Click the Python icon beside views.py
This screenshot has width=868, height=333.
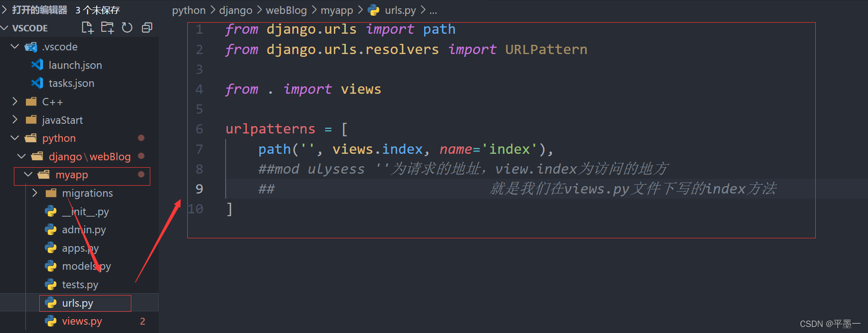[x=50, y=321]
